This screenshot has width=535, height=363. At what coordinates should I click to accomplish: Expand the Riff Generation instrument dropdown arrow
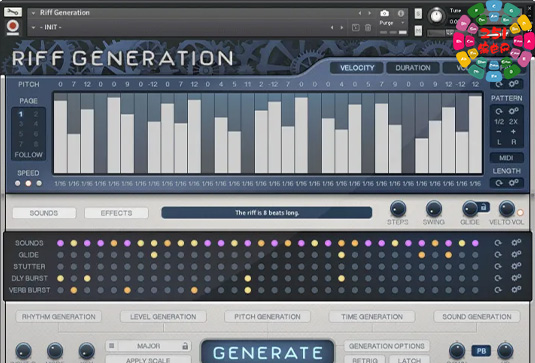(33, 13)
